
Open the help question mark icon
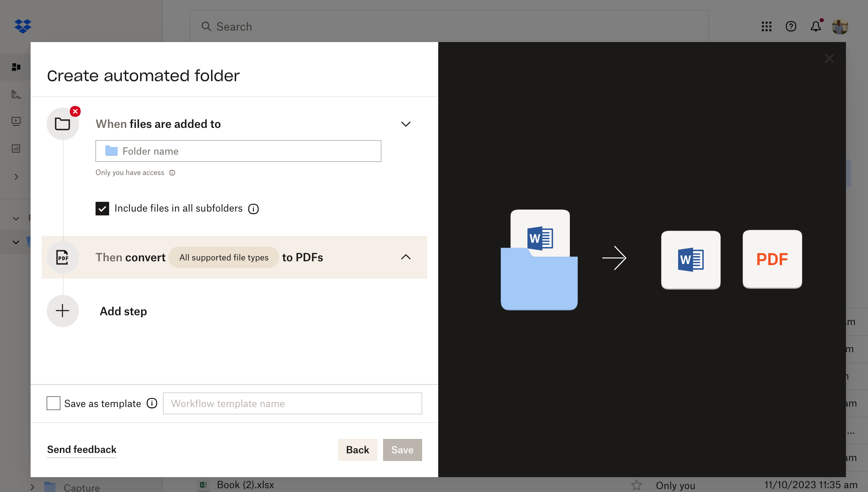(x=791, y=26)
